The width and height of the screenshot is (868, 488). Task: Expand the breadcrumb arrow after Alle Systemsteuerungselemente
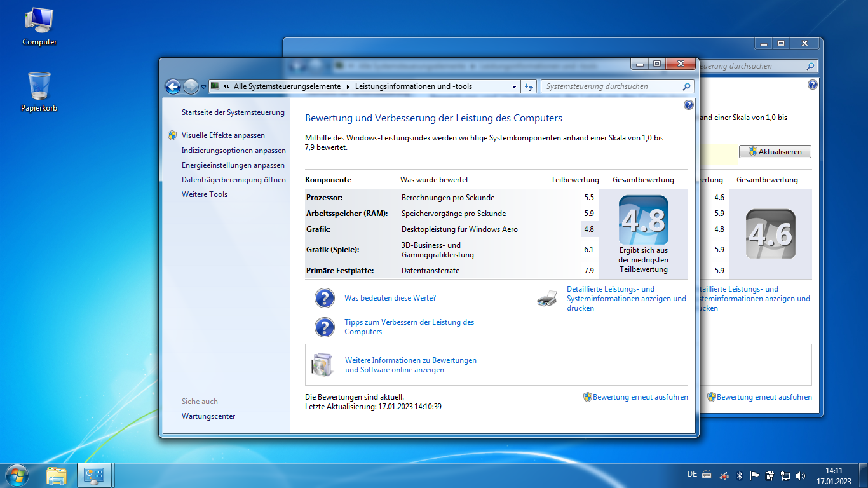tap(348, 86)
